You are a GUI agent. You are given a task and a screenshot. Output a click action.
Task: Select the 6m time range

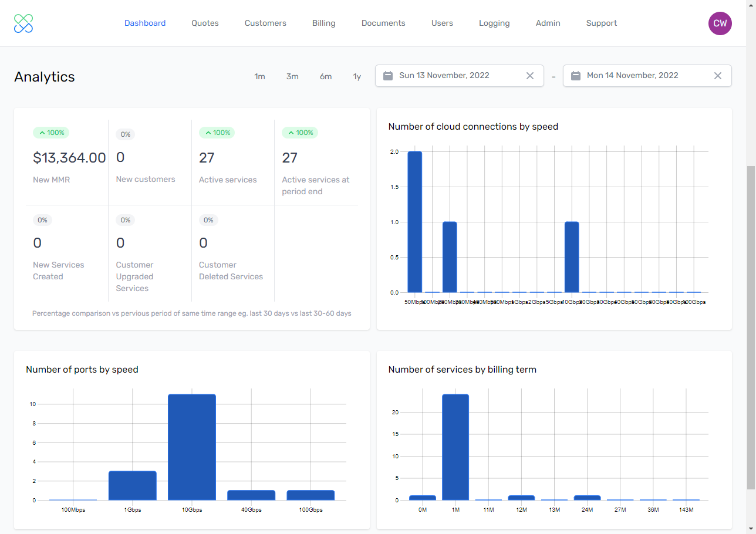tap(326, 77)
